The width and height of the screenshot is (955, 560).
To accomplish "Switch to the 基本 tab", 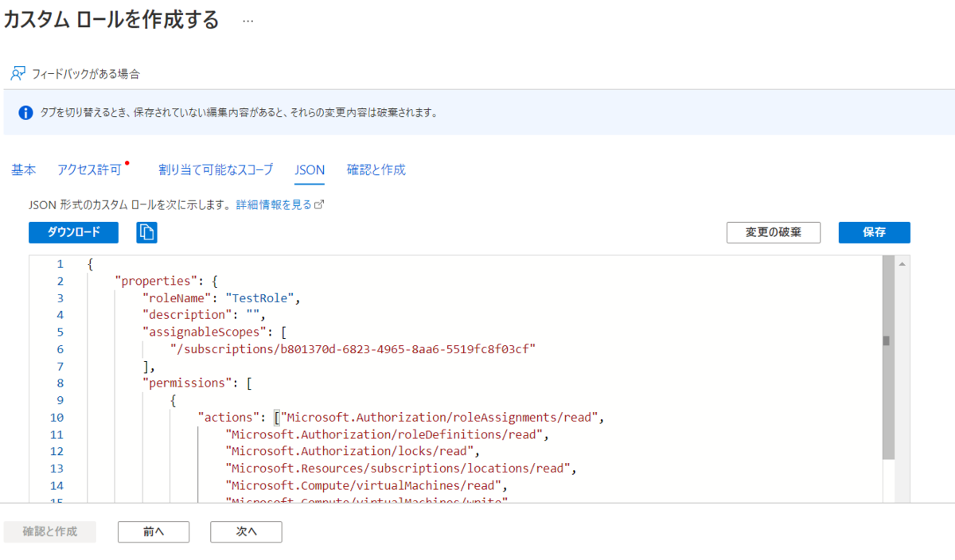I will tap(23, 169).
